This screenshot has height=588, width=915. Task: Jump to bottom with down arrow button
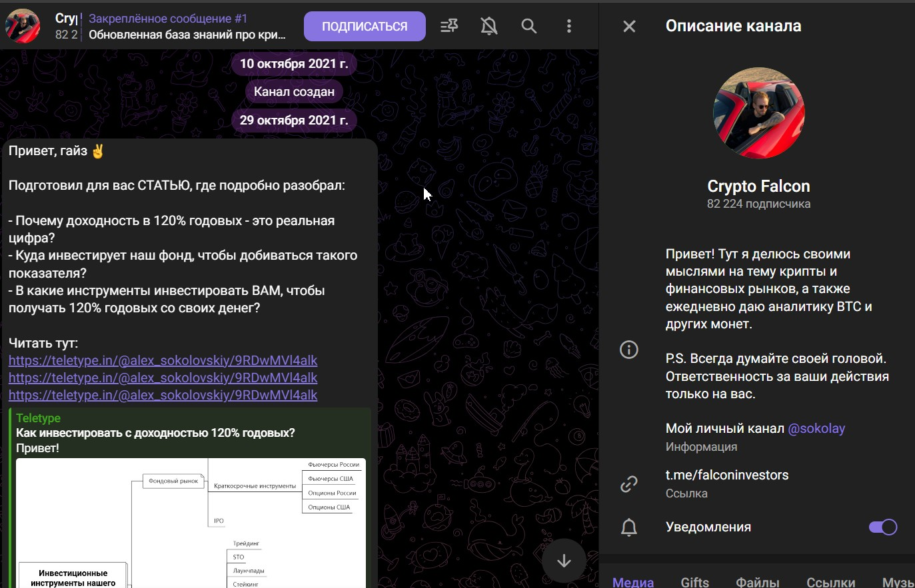(x=564, y=561)
